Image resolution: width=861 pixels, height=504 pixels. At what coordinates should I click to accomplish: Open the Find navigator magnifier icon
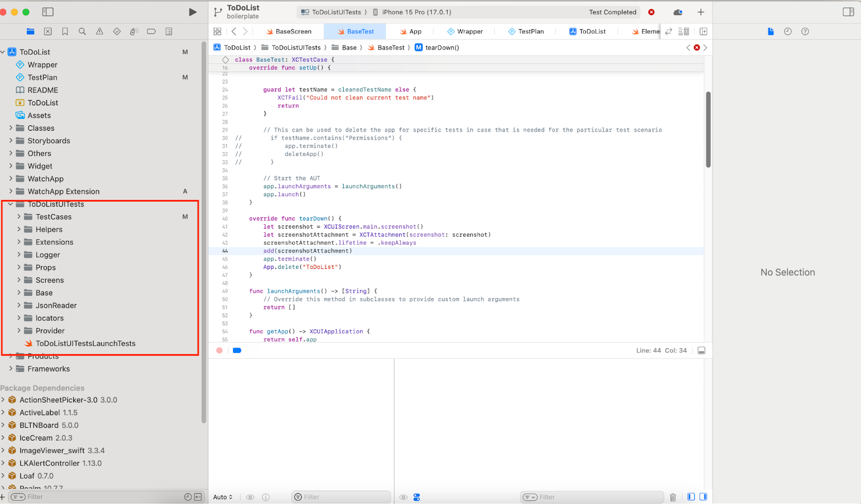(82, 32)
